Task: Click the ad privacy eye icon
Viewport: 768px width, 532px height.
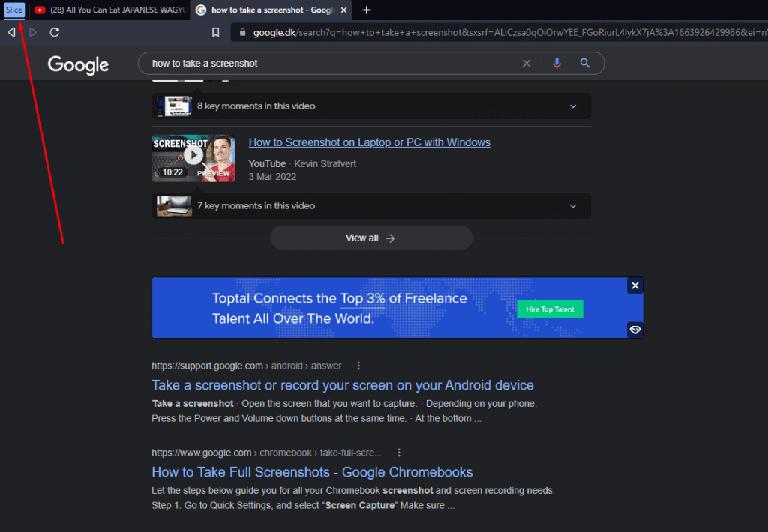Action: pyautogui.click(x=634, y=330)
